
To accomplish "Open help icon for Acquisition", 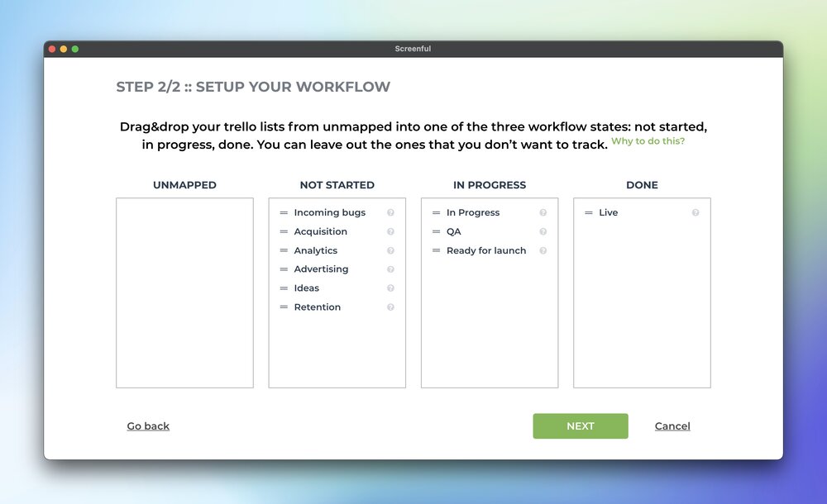I will [391, 231].
